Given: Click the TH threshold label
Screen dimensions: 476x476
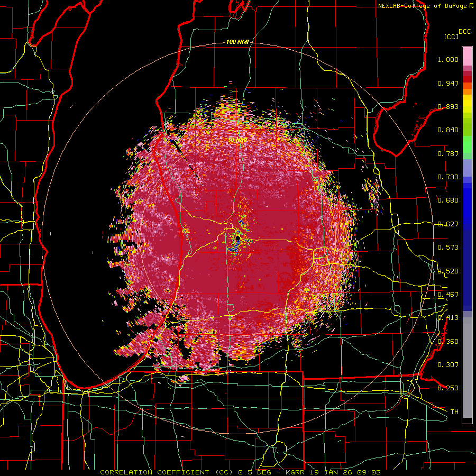Looking at the screenshot, I should pos(454,411).
